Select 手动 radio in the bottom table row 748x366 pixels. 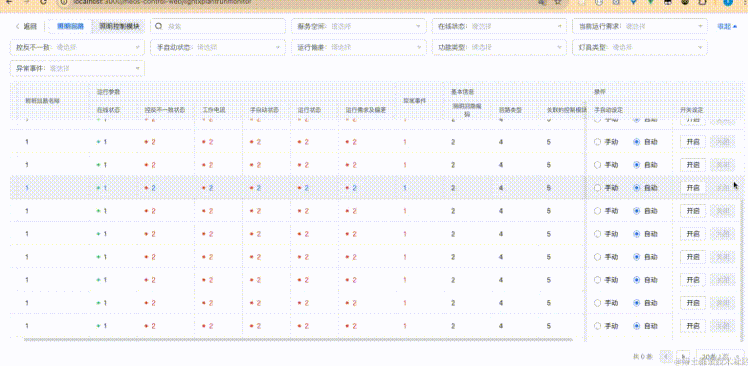click(597, 326)
